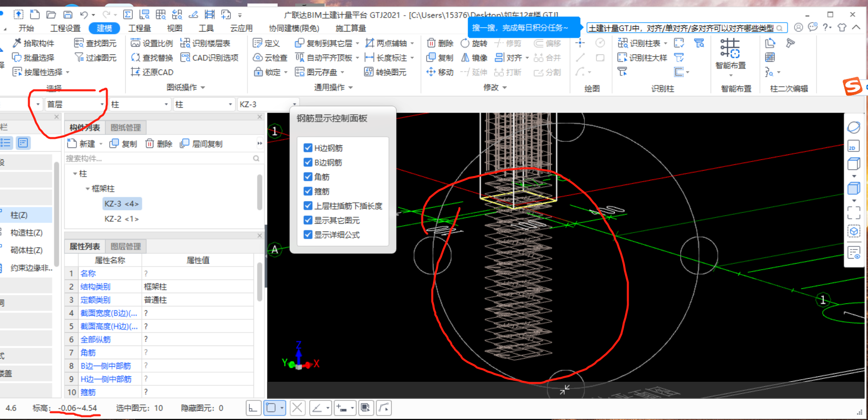Open the 云应用 ribbon tab
Screen dimensions: 868x420
[241, 28]
